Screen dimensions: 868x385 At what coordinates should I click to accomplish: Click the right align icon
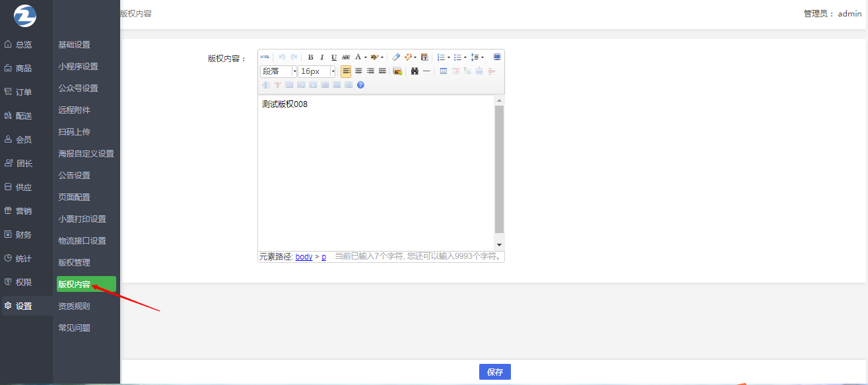(370, 71)
